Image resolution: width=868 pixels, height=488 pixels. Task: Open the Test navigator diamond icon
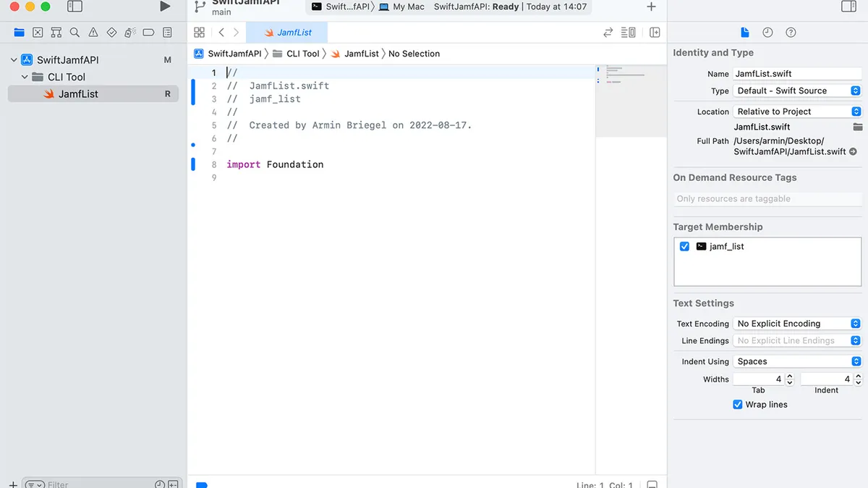coord(112,32)
